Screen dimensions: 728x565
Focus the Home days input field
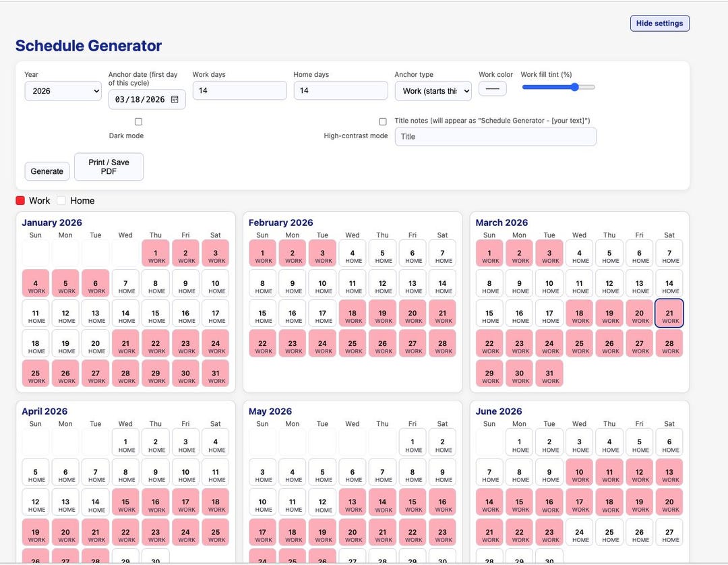tap(341, 90)
